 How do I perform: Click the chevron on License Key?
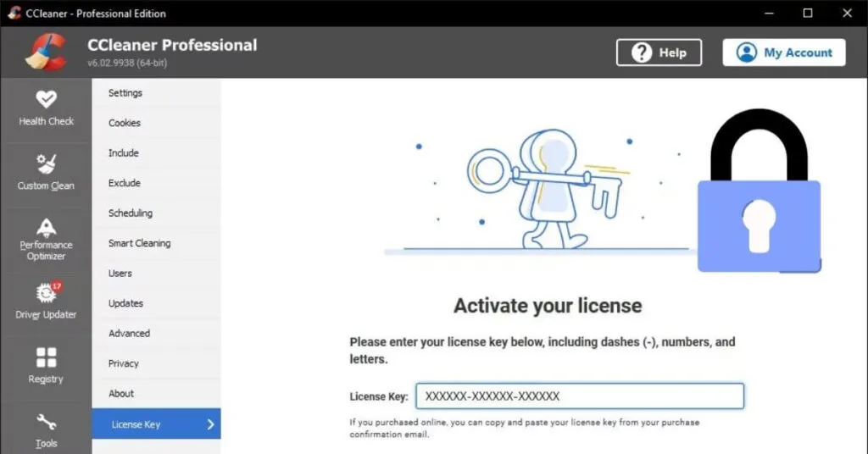pyautogui.click(x=210, y=424)
